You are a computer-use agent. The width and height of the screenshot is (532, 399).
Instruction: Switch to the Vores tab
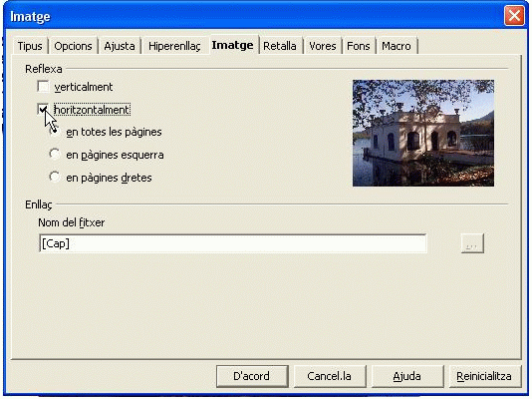(323, 46)
